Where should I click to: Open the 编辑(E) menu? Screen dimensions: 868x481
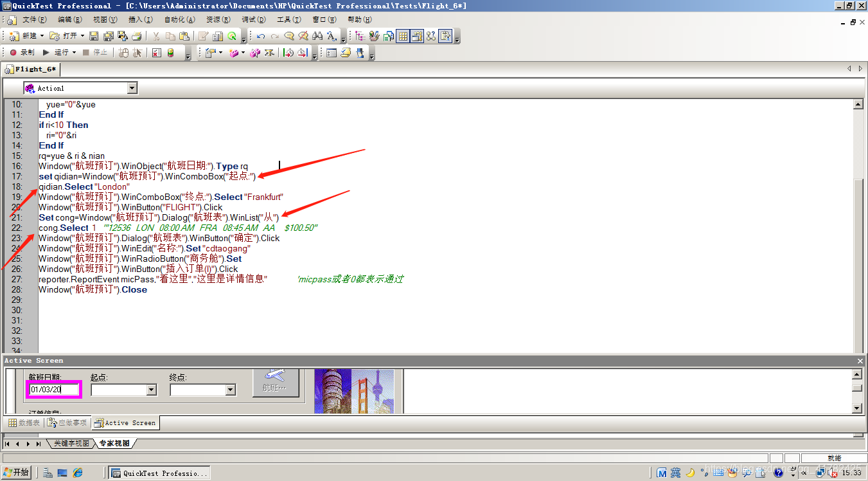point(70,20)
